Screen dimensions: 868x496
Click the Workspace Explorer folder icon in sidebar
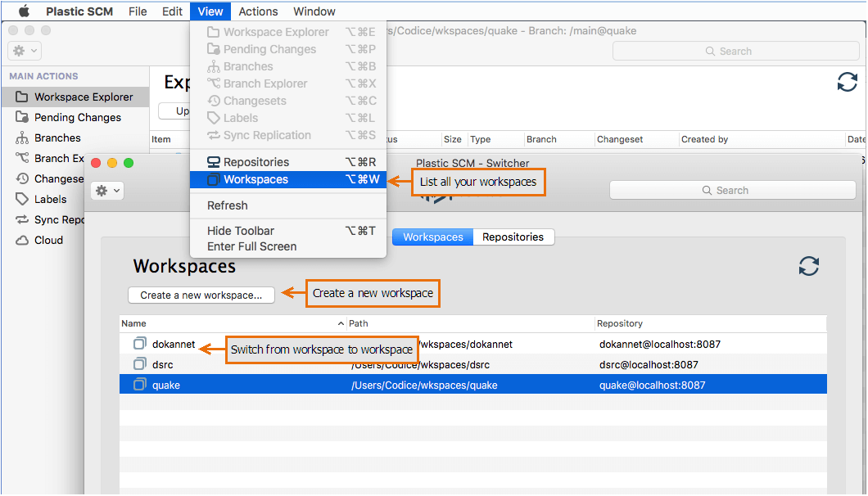pyautogui.click(x=22, y=97)
